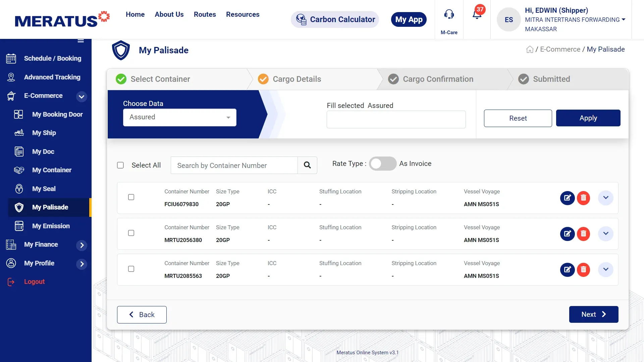Open the Routes menu item
This screenshot has height=362, width=644.
(205, 14)
